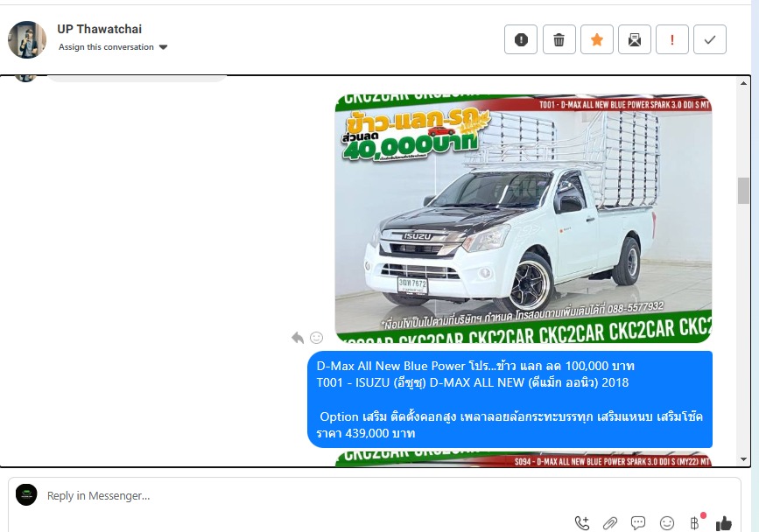Click the orange star follow-up icon

tap(597, 39)
